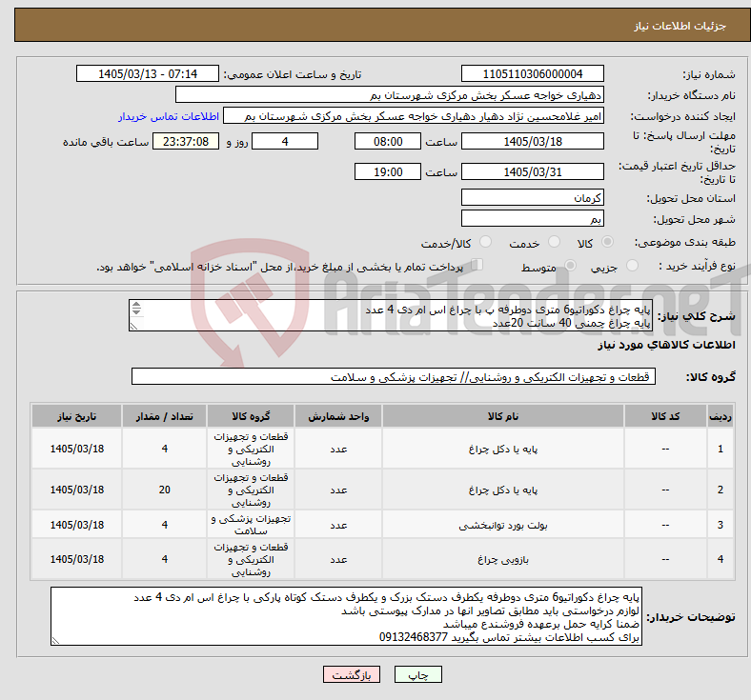Click the response deadline date 1405/03/18 field
Screen dimensions: 751x700
coord(532,142)
